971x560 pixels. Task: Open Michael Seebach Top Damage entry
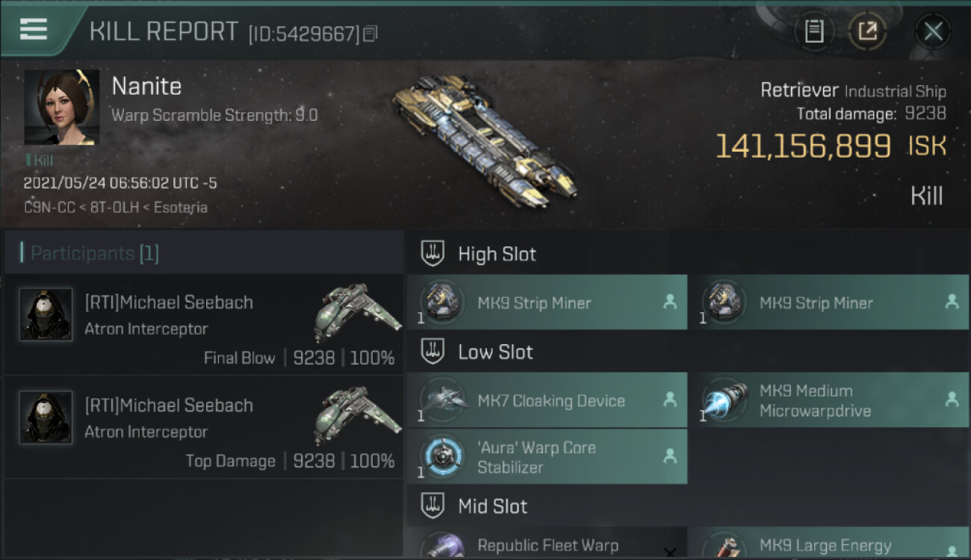pos(204,428)
